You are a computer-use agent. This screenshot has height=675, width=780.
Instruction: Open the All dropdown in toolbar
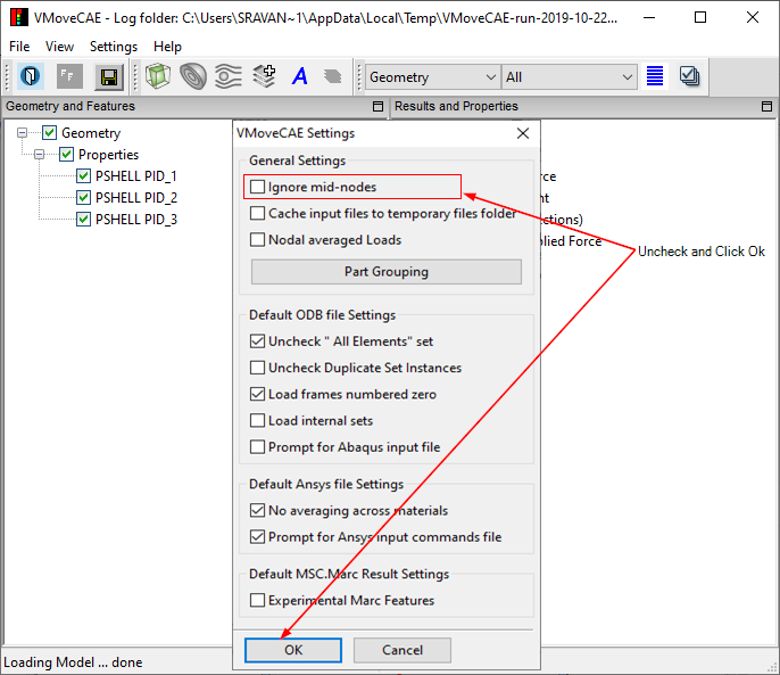(569, 77)
